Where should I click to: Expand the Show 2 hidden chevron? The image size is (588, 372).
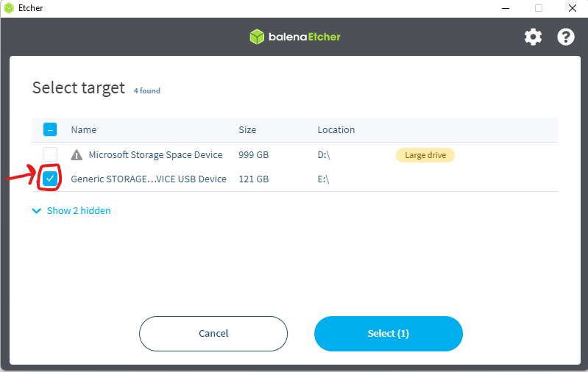tap(36, 211)
